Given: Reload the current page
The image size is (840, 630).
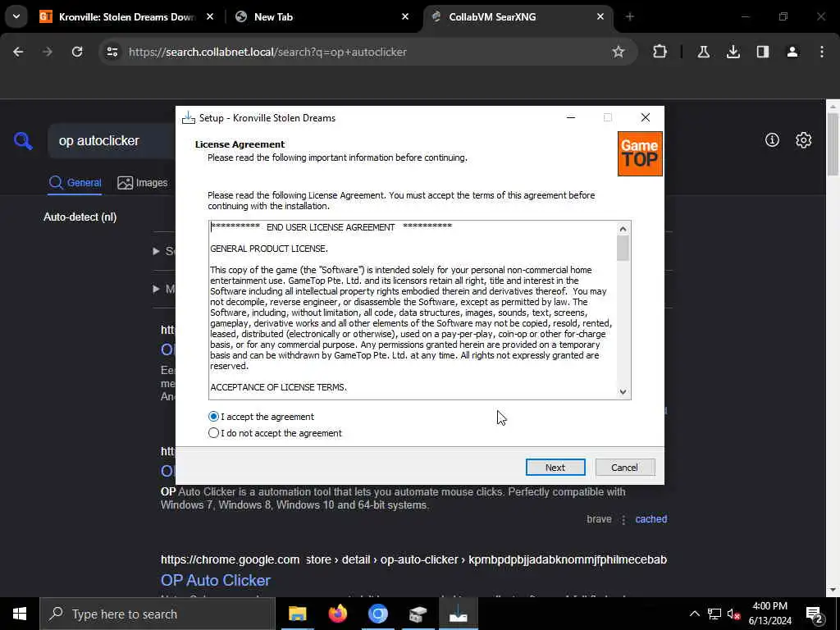Looking at the screenshot, I should [x=77, y=52].
